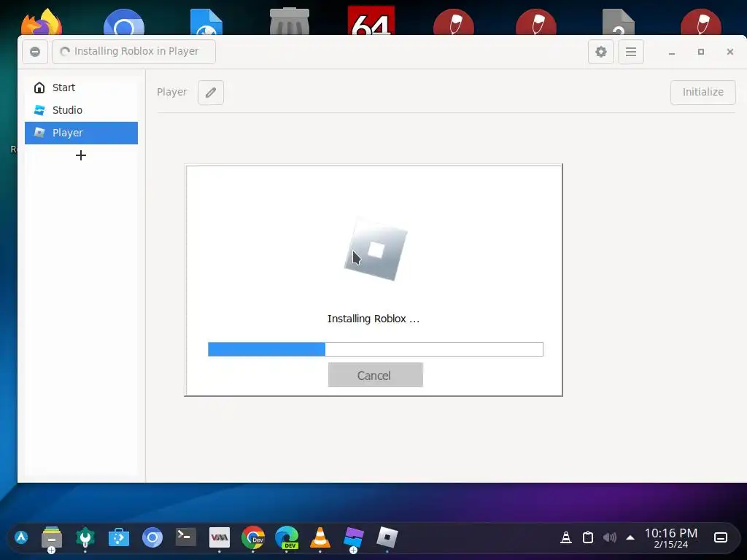Open the green wrench gear tool in taskbar
The height and width of the screenshot is (560, 747).
click(x=85, y=538)
